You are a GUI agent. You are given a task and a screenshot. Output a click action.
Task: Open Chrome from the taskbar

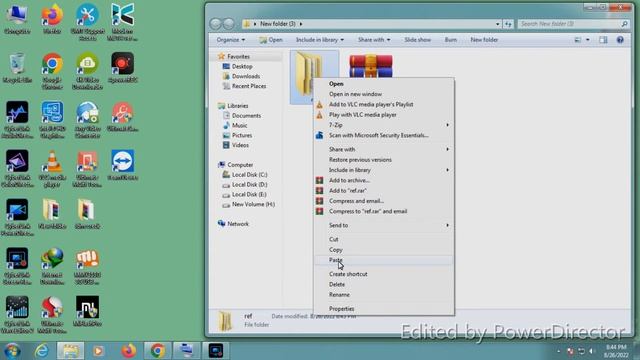(x=158, y=350)
